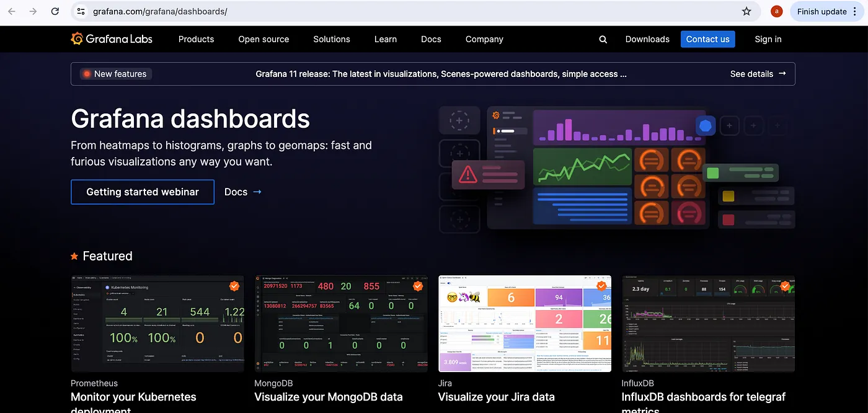
Task: Click the Sign in link
Action: pos(768,39)
